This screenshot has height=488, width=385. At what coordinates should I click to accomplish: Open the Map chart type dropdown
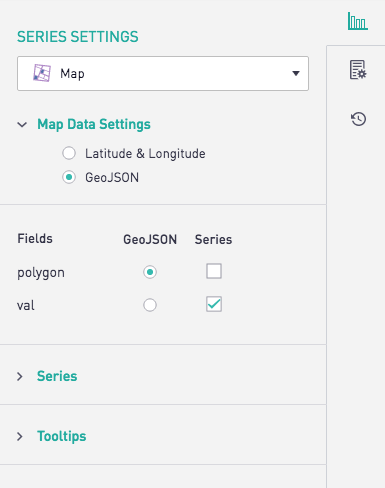(x=163, y=73)
